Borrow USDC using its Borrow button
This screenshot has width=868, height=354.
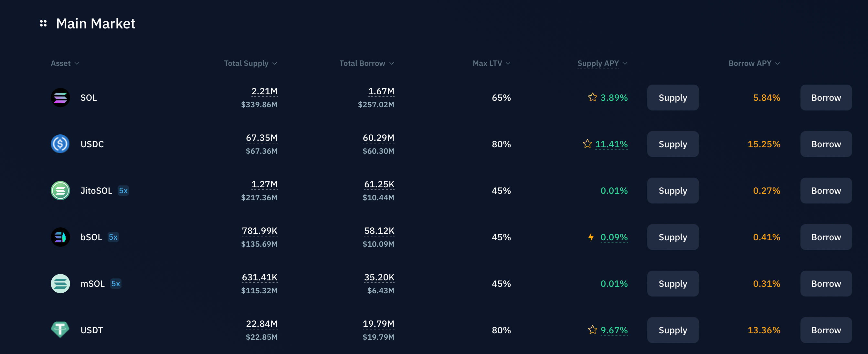point(826,144)
